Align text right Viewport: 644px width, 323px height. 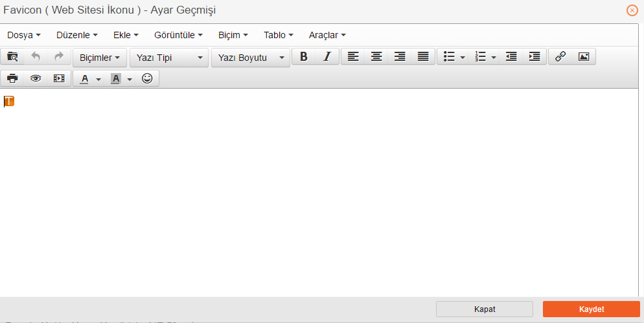(x=400, y=56)
